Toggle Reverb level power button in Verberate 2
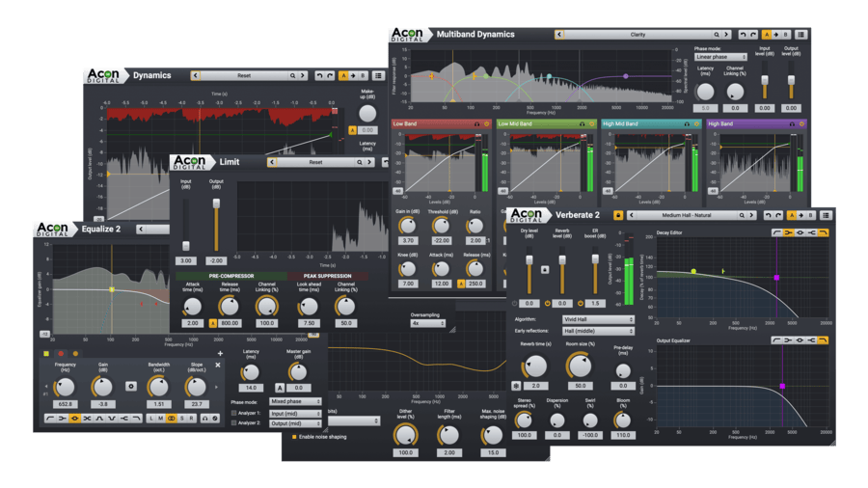The width and height of the screenshot is (868, 488). point(548,304)
